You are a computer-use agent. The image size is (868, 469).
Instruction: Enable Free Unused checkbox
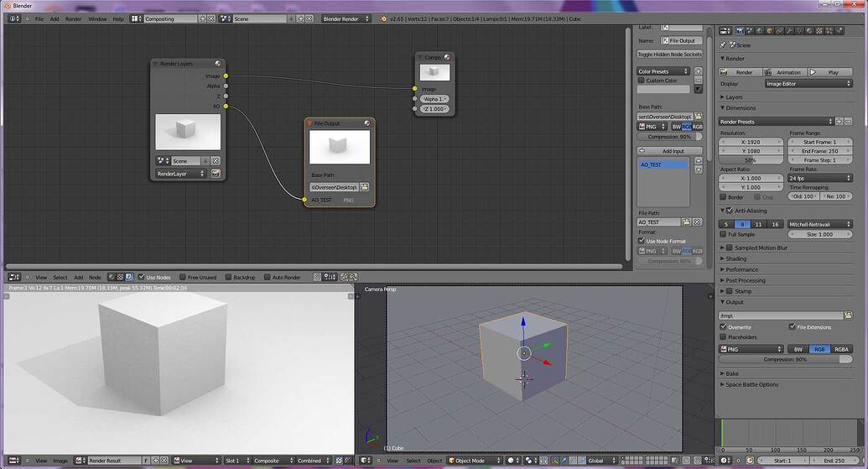pos(182,277)
